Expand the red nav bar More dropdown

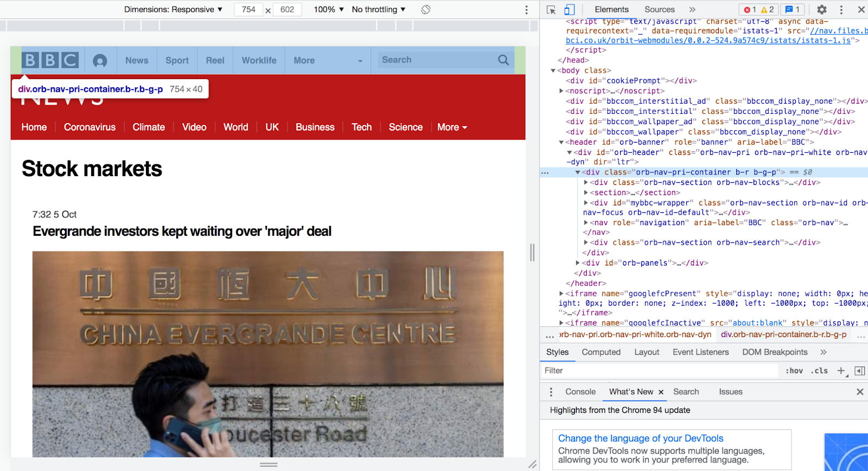pos(452,127)
